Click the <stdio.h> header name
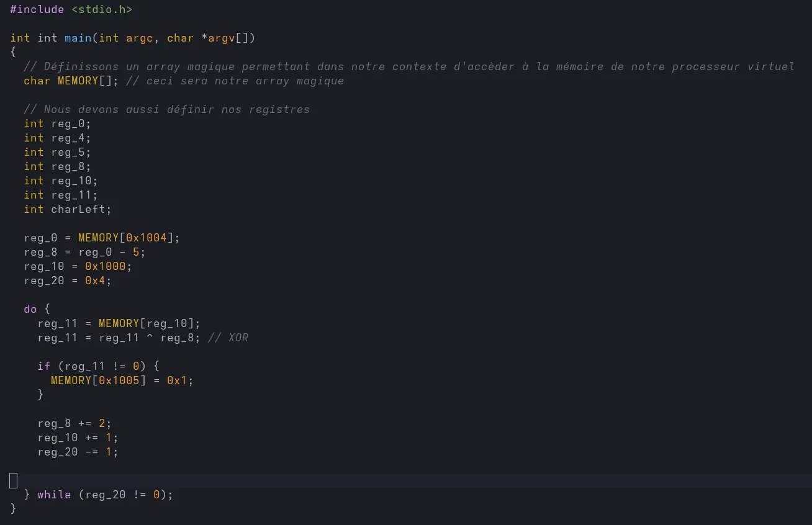This screenshot has width=812, height=525. point(105,9)
